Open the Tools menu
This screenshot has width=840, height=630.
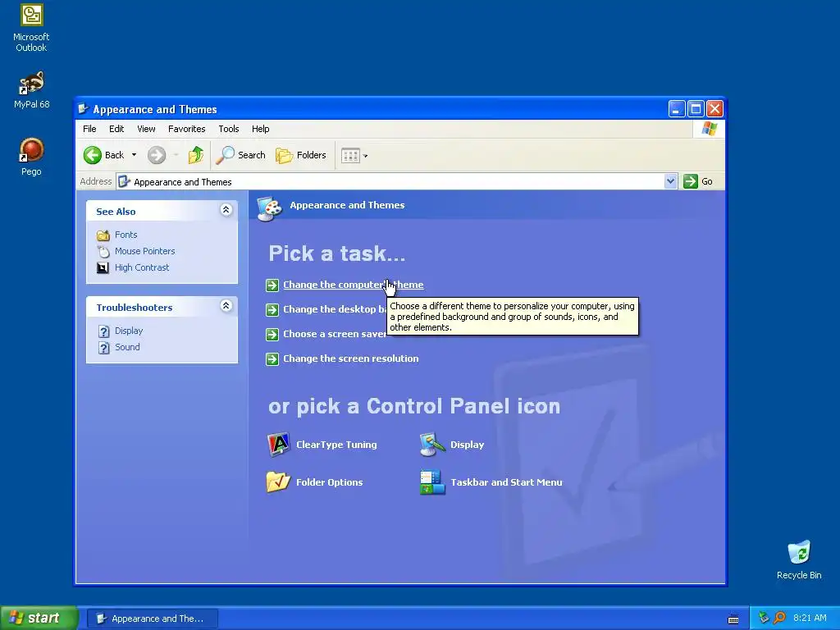pos(228,129)
